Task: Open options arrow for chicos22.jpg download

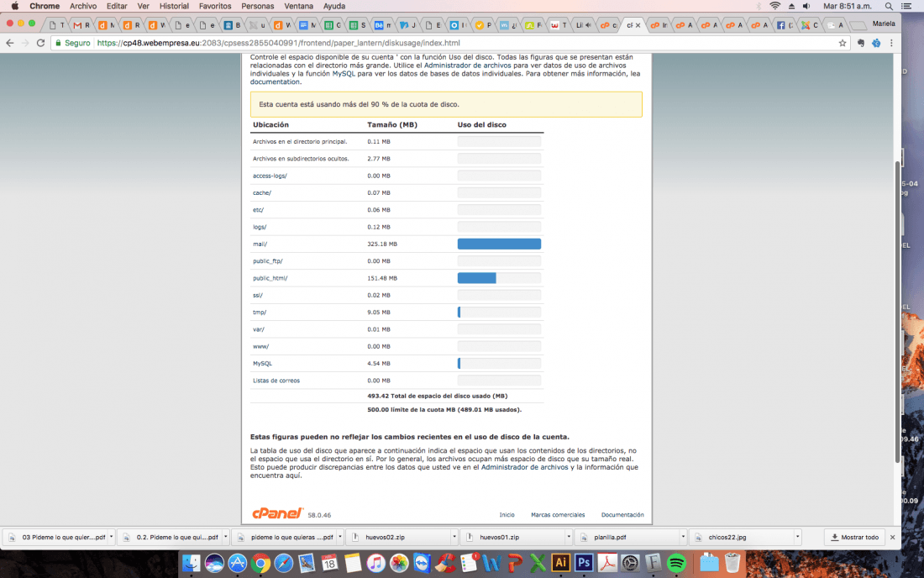Action: coord(797,537)
